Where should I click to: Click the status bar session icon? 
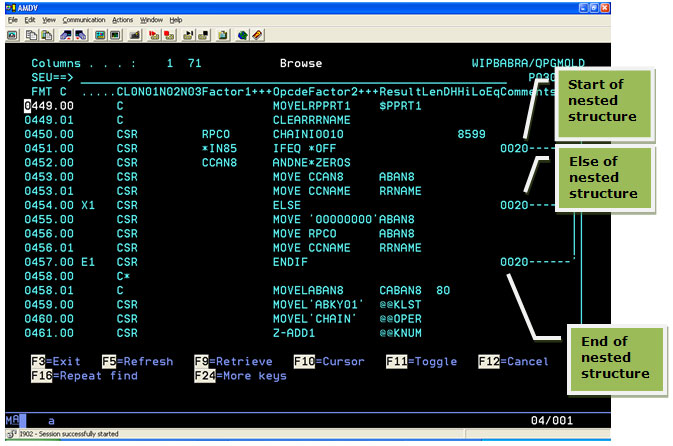[12, 434]
